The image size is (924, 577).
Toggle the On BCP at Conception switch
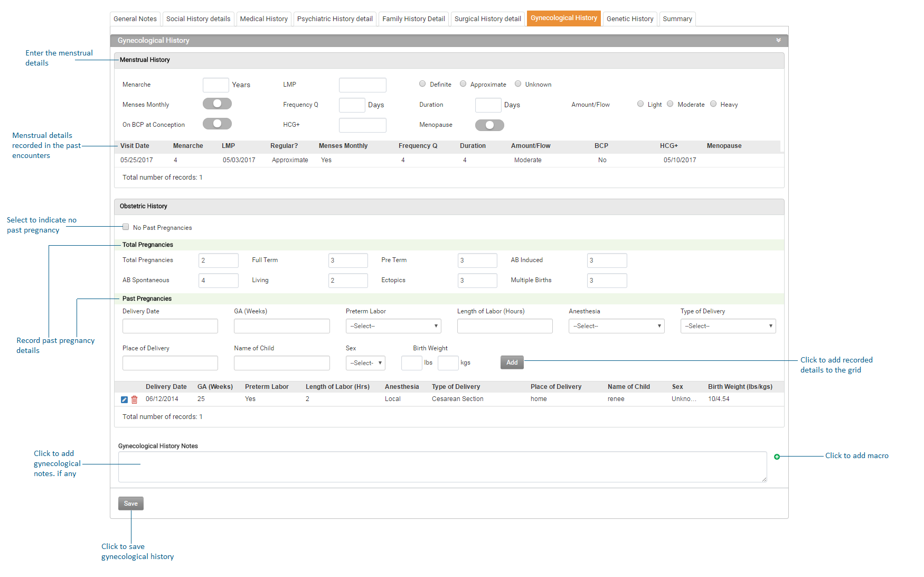(217, 124)
